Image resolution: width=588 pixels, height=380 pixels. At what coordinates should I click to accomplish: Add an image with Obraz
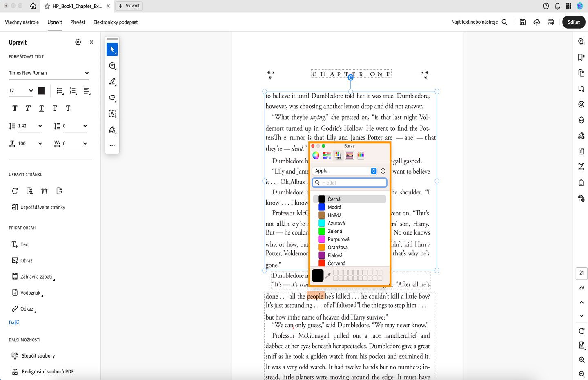(x=22, y=261)
